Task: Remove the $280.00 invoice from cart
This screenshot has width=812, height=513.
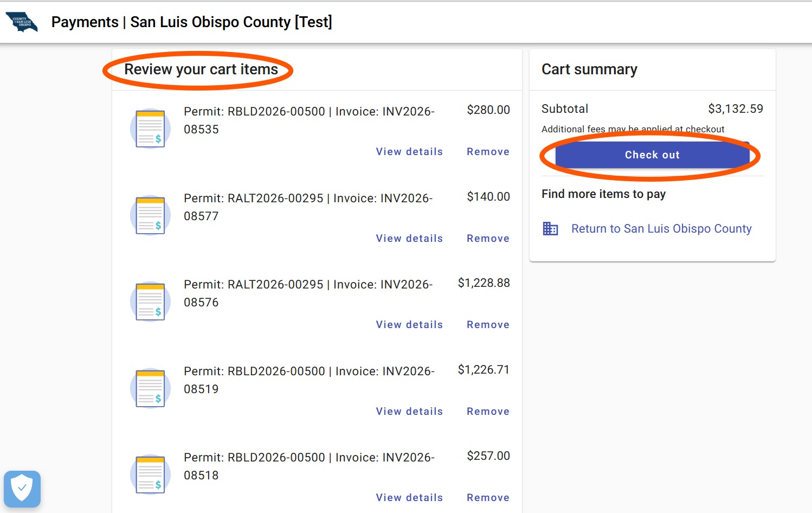Action: point(488,152)
